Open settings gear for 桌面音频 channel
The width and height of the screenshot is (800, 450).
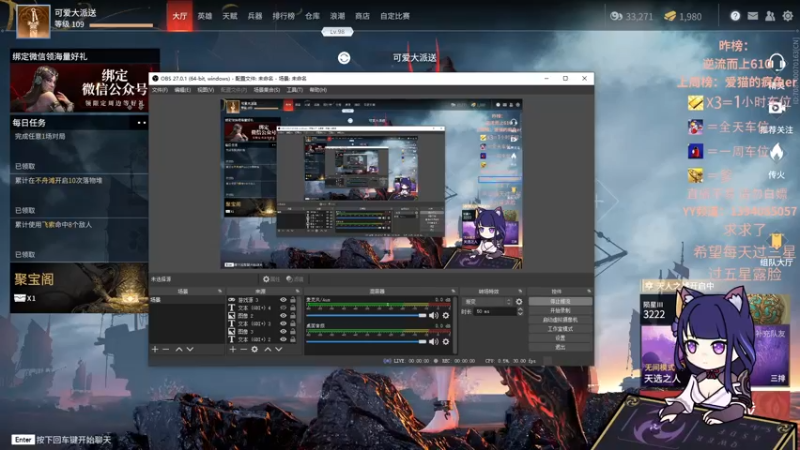(x=446, y=341)
